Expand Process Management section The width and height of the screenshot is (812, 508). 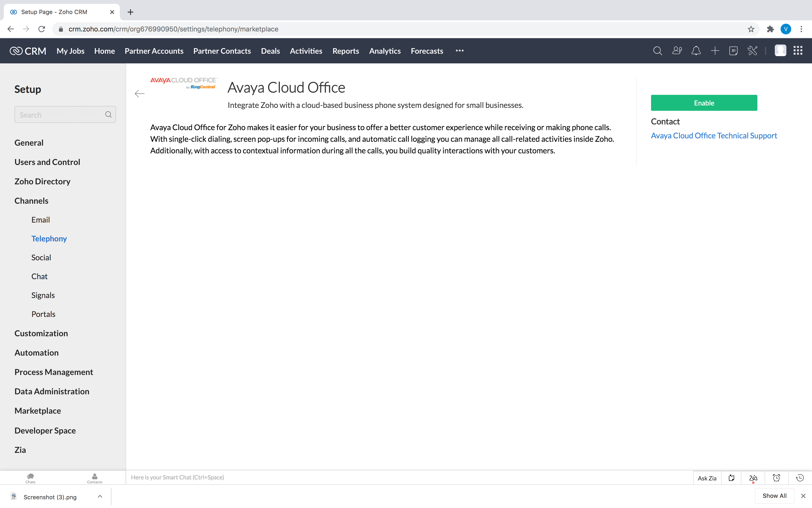pyautogui.click(x=54, y=372)
